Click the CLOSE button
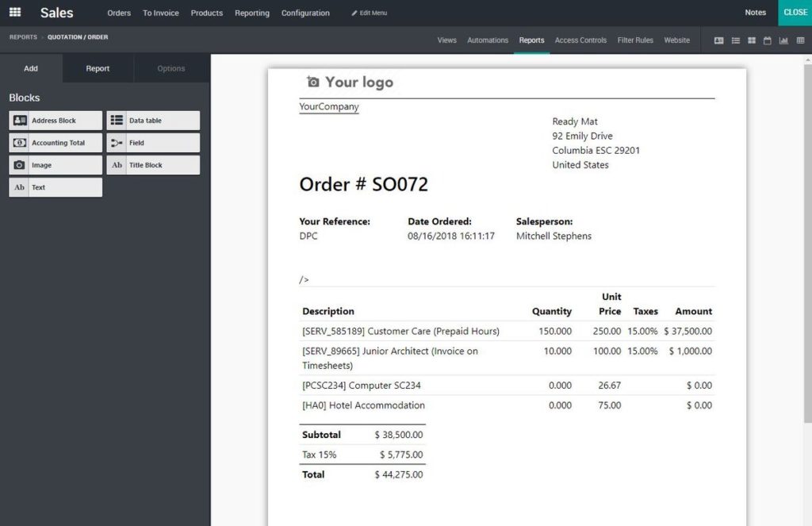The image size is (812, 526). point(794,13)
